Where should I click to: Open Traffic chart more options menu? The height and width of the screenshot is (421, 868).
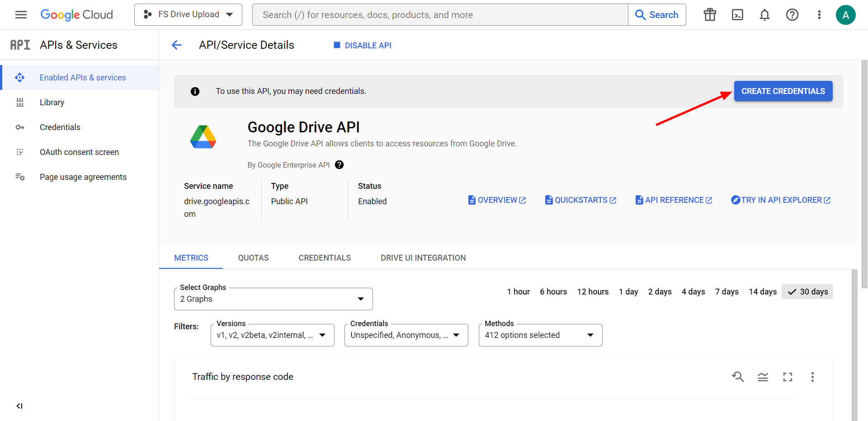(x=812, y=377)
